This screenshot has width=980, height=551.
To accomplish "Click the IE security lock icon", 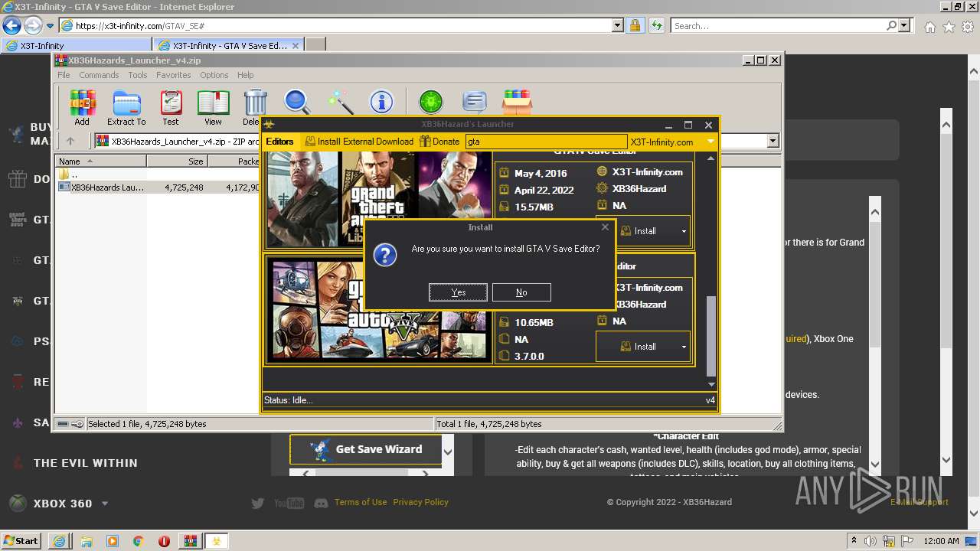I will 635,26.
